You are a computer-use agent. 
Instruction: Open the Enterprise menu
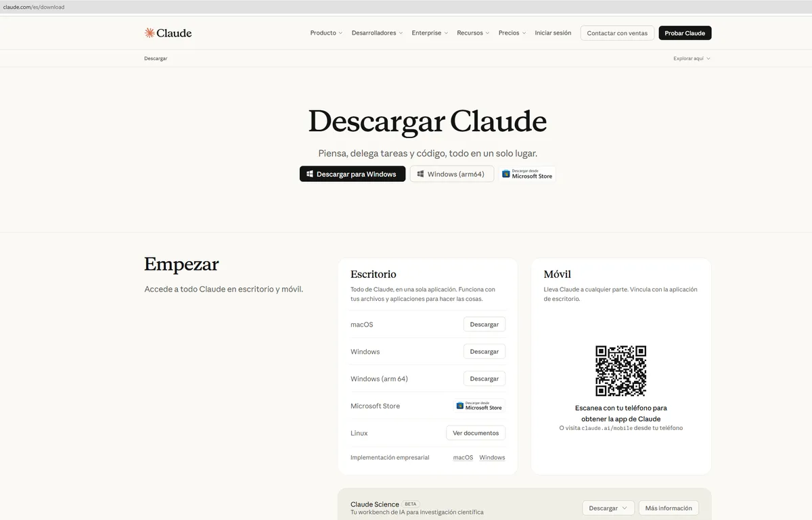430,33
